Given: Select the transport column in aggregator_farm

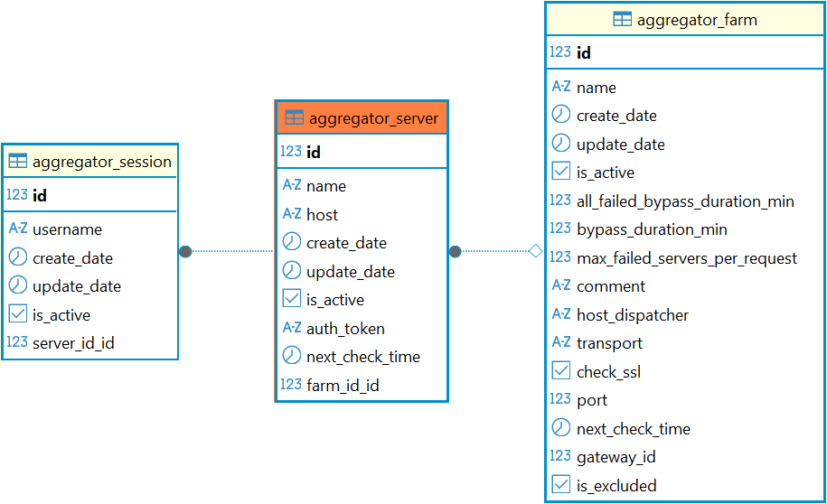Looking at the screenshot, I should 609,343.
